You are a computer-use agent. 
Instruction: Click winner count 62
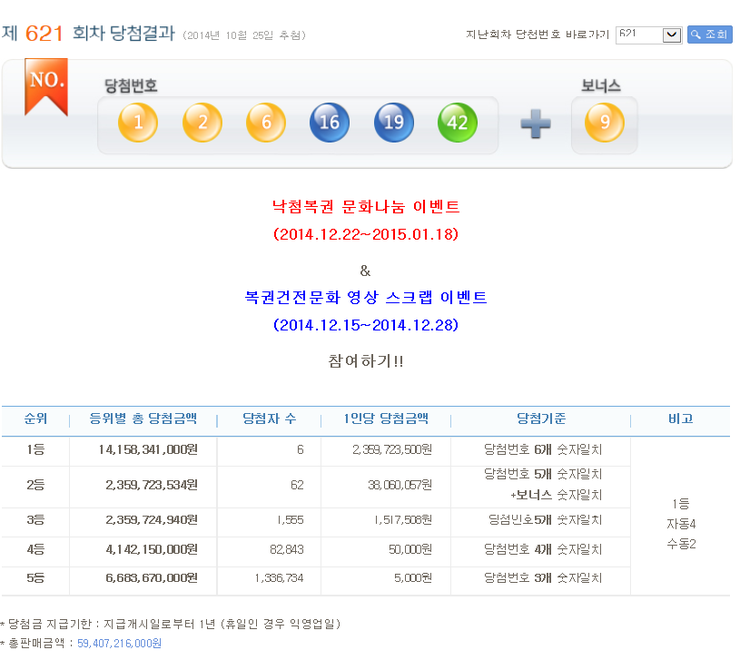coord(297,485)
